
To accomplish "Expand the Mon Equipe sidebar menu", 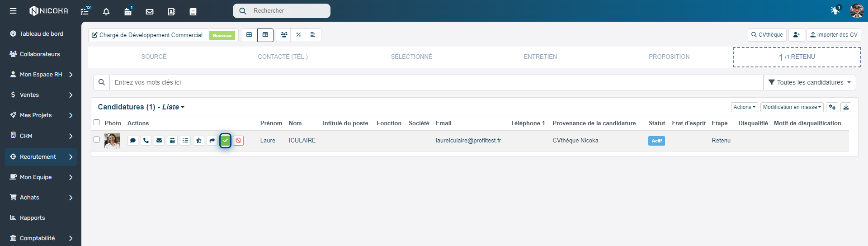I will [41, 177].
